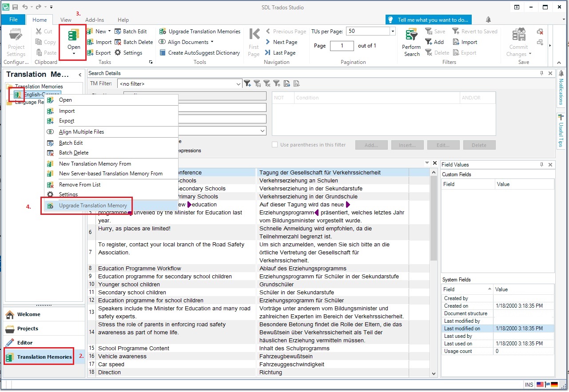Click the Welcome home view icon

(10, 314)
